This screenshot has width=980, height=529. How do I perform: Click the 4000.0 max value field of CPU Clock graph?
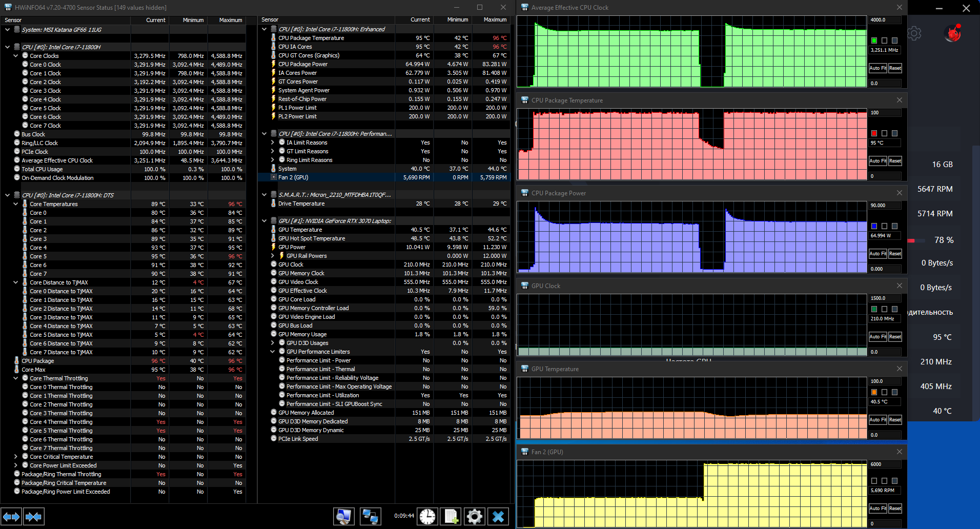point(885,20)
